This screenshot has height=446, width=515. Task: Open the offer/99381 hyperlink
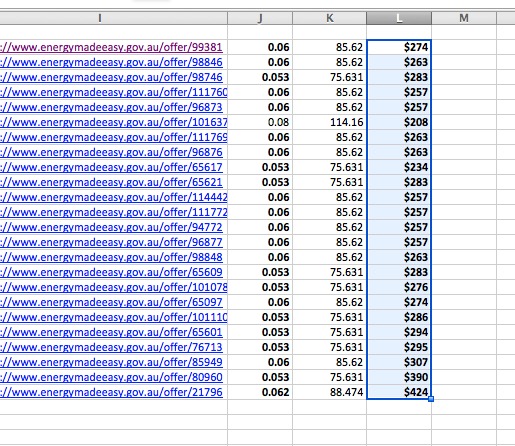coord(111,47)
